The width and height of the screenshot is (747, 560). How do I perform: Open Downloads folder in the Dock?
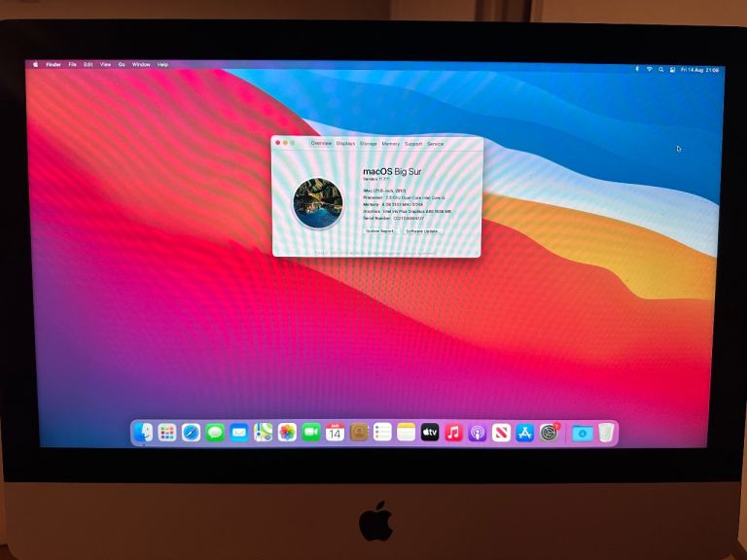582,433
